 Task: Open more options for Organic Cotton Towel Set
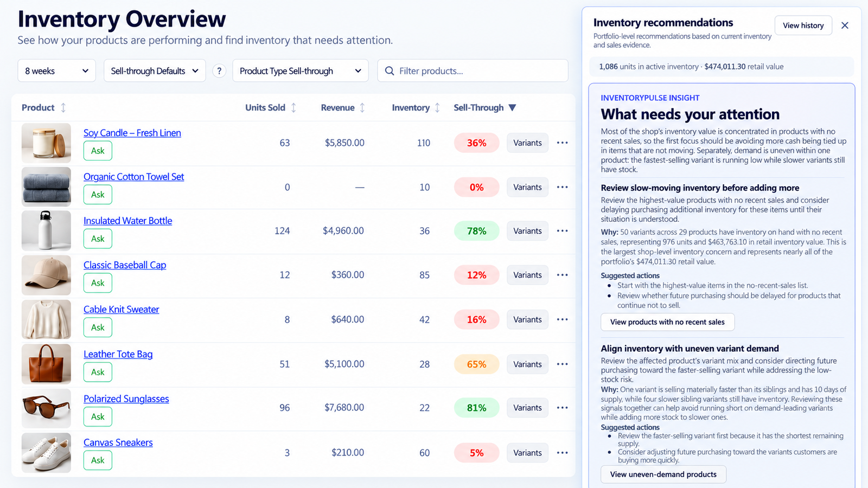(563, 187)
